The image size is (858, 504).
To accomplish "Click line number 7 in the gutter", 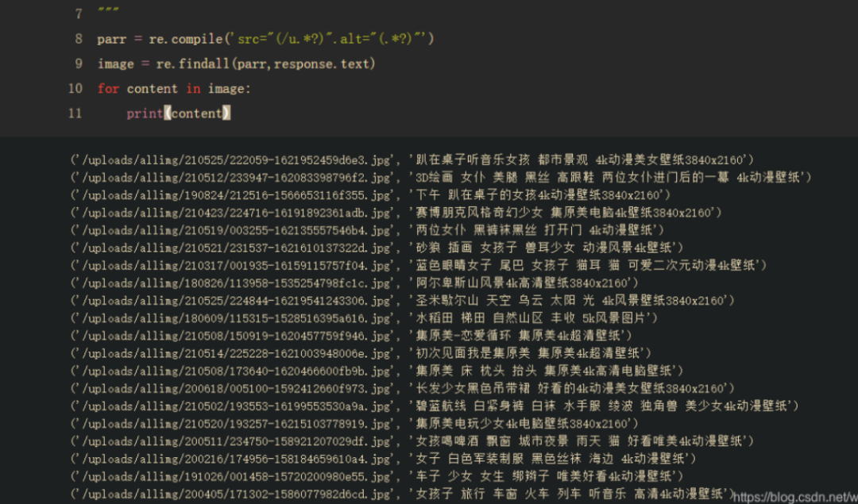I will pos(78,13).
